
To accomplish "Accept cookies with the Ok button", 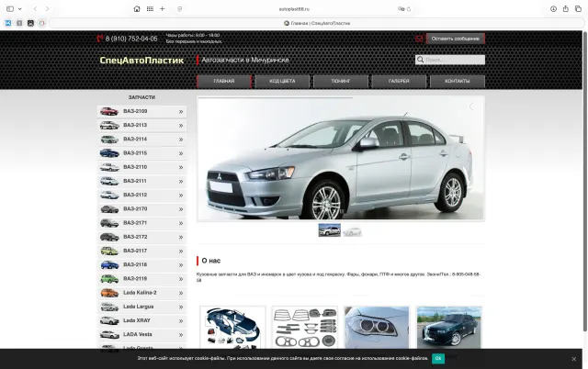I will 438,359.
